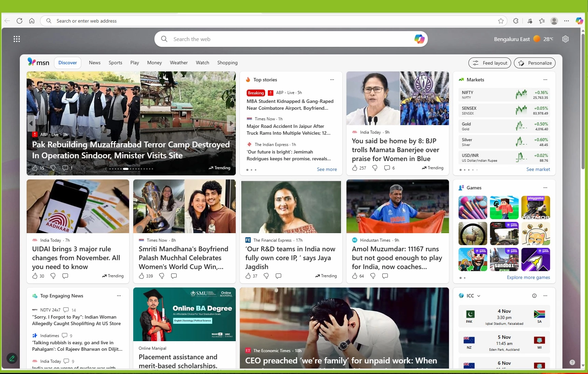Open Games card options menu

tap(545, 188)
